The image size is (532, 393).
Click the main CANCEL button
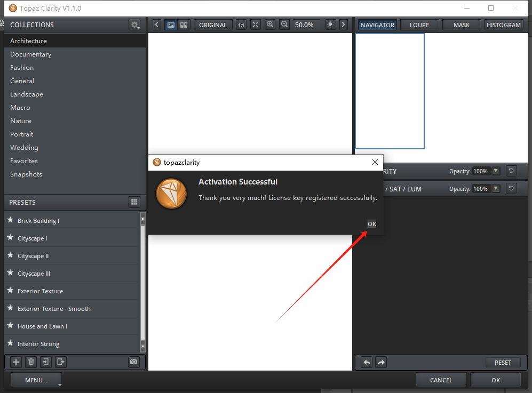[x=441, y=380]
